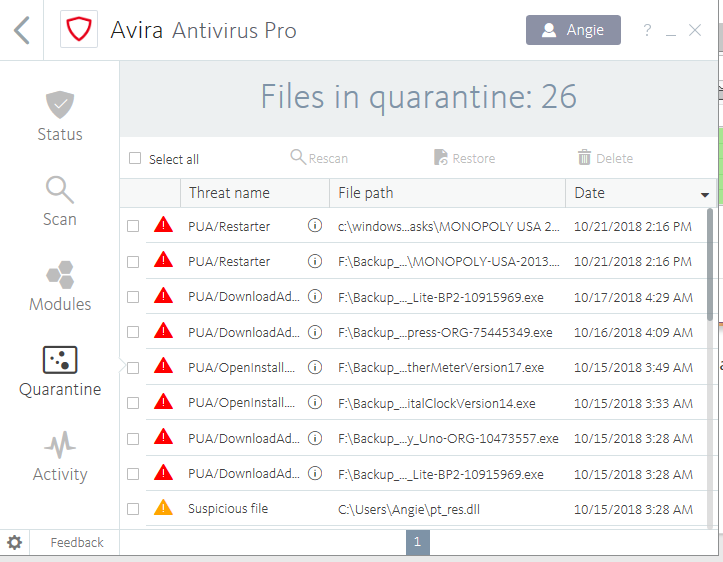Go back using the back arrow
Viewport: 723px width, 562px height.
click(22, 30)
